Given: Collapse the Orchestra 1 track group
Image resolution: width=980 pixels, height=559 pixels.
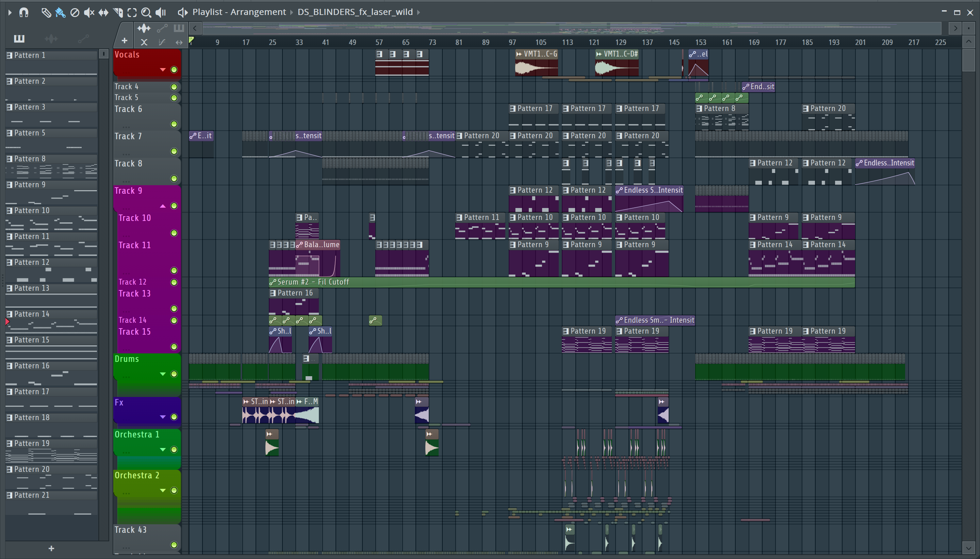Looking at the screenshot, I should (x=163, y=450).
